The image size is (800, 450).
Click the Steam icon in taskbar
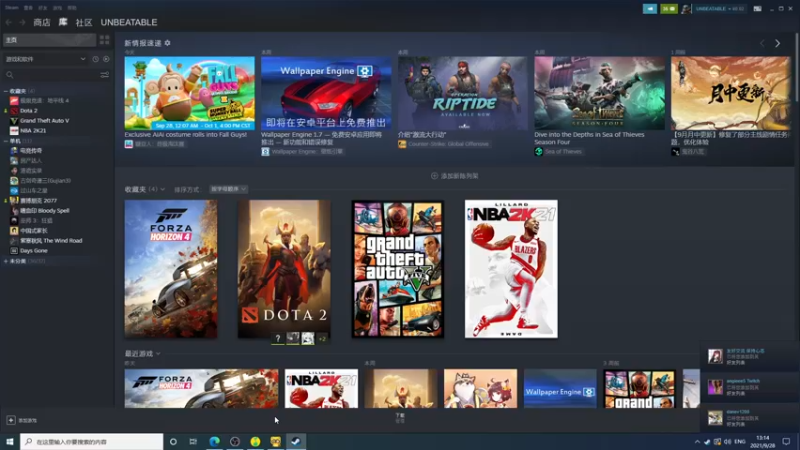pos(296,441)
